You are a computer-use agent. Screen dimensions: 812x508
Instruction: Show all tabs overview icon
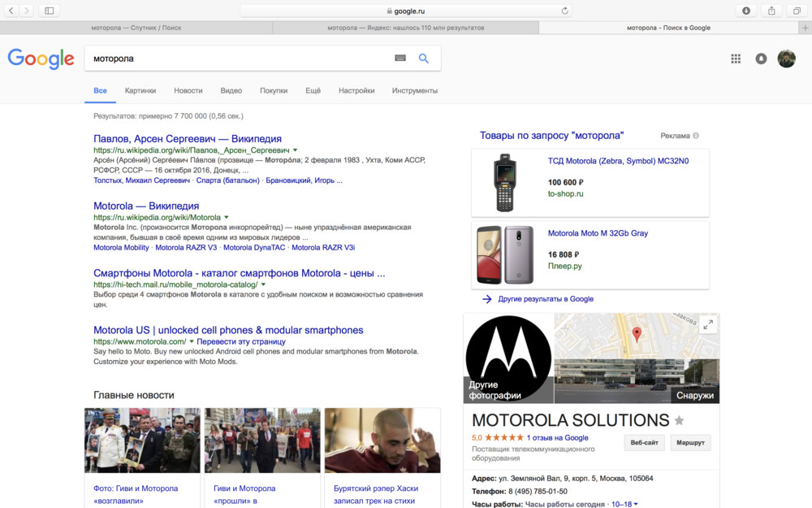point(797,11)
